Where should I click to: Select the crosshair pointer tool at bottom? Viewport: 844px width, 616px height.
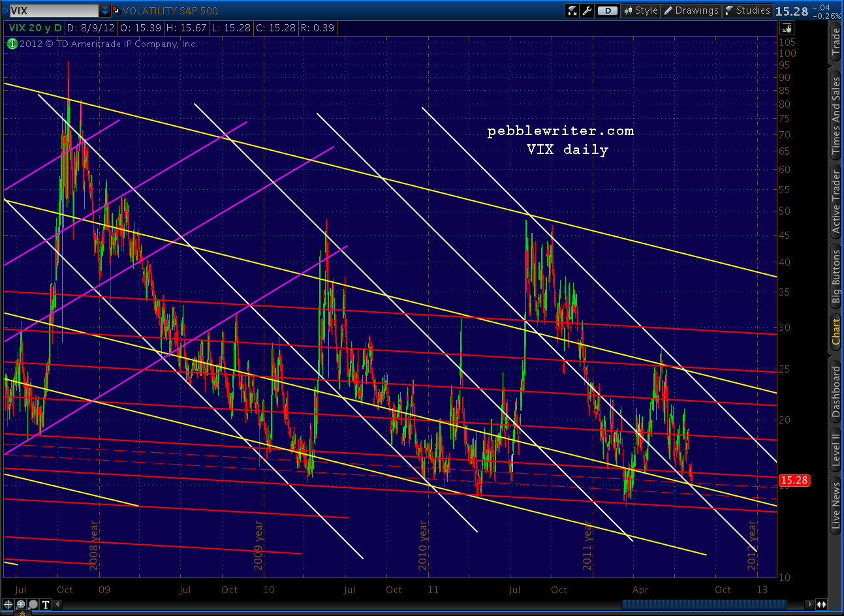click(x=8, y=604)
